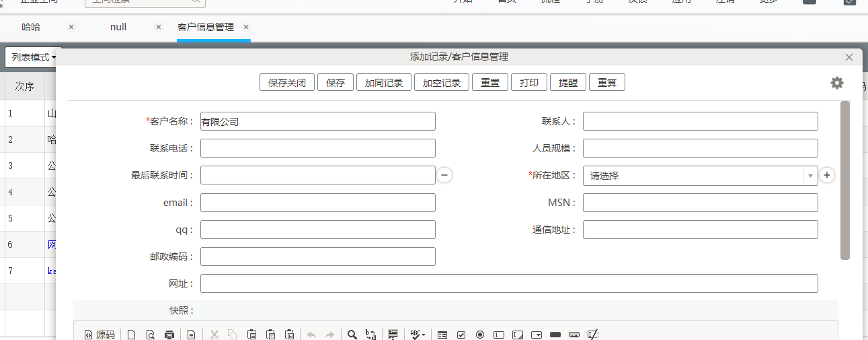This screenshot has width=868, height=340.
Task: Focus the 网址 input field
Action: 509,283
